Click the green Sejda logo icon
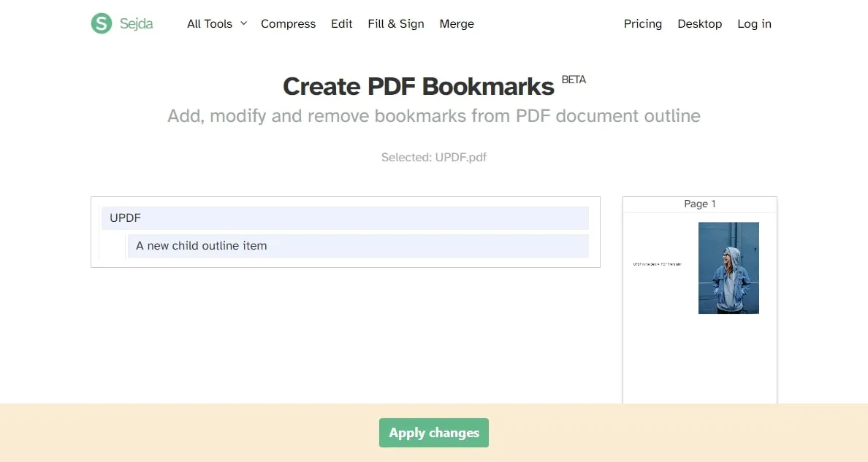This screenshot has width=868, height=462. coord(101,23)
